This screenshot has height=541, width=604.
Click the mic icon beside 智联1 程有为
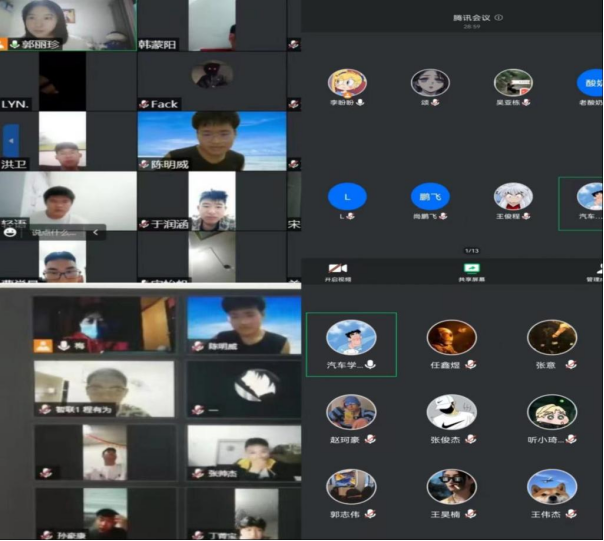(45, 409)
